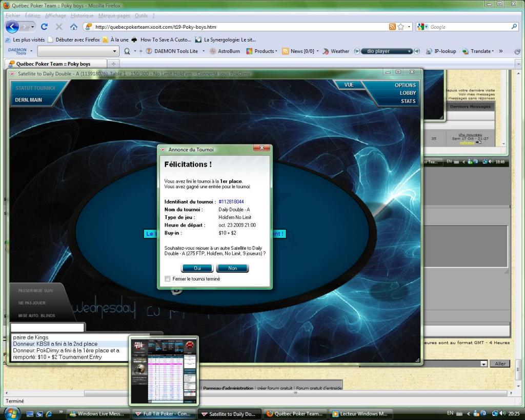The image size is (525, 420).
Task: Open forum jump dropdown beside Aller
Action: 483,364
